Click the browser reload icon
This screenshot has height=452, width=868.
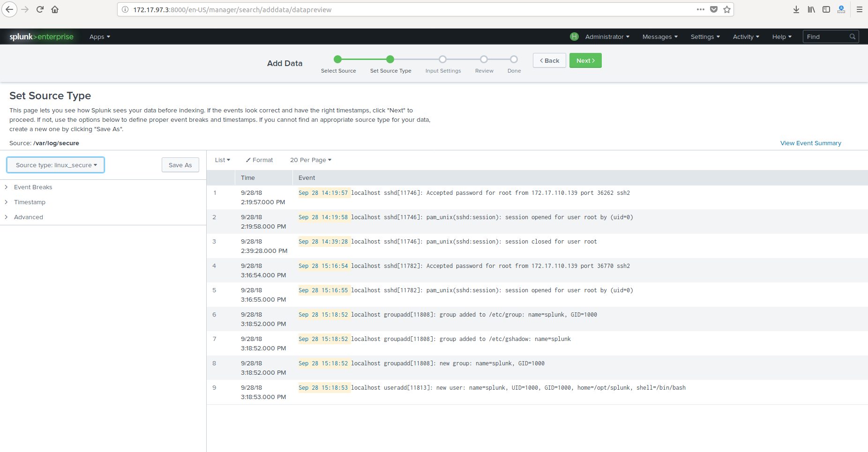click(x=40, y=9)
